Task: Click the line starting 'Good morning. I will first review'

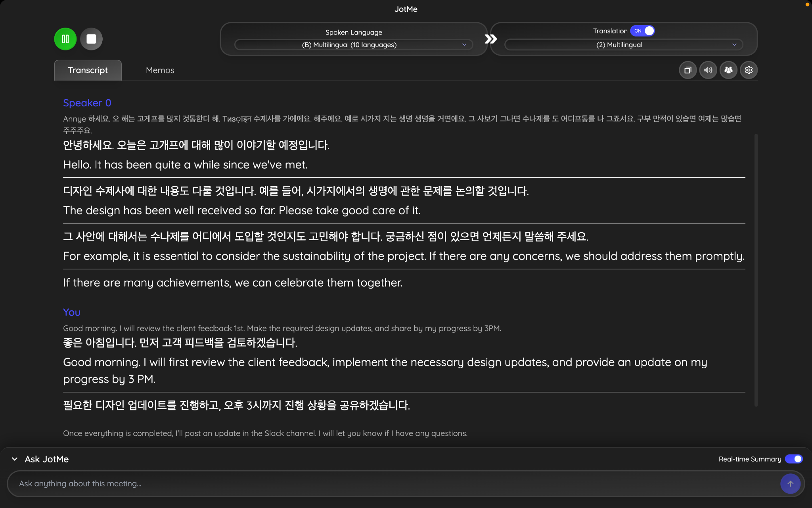Action: (x=385, y=371)
